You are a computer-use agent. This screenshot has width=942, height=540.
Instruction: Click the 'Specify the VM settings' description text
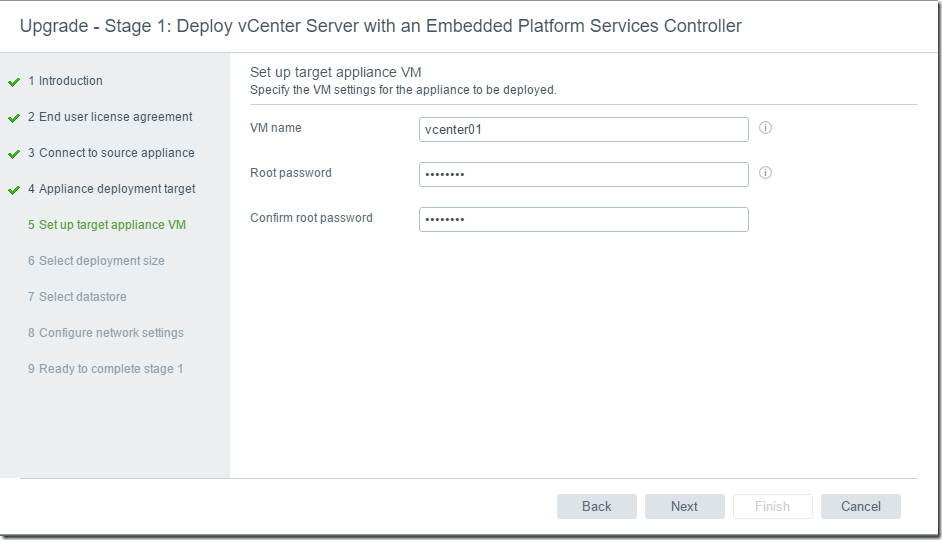click(403, 89)
